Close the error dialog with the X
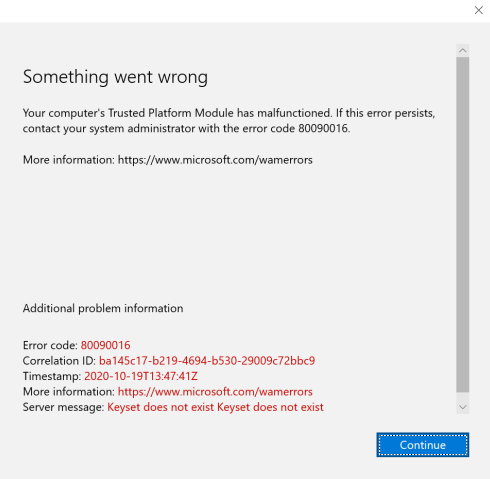This screenshot has width=490, height=479. [x=479, y=10]
